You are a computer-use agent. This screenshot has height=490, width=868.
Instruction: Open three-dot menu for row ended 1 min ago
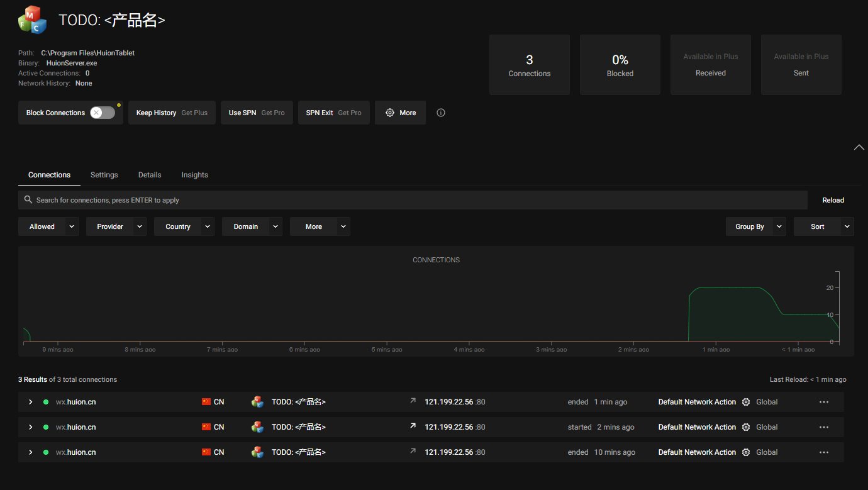[824, 402]
